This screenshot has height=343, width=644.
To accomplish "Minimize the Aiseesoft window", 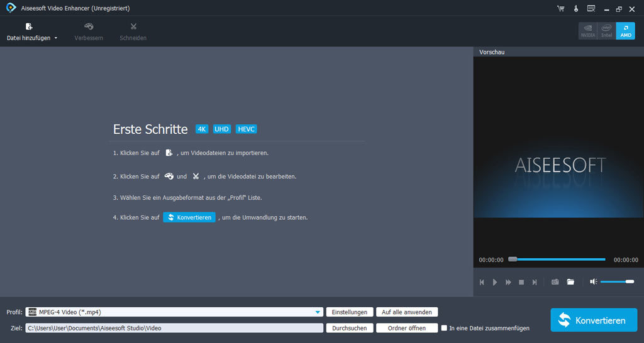I will coord(607,9).
